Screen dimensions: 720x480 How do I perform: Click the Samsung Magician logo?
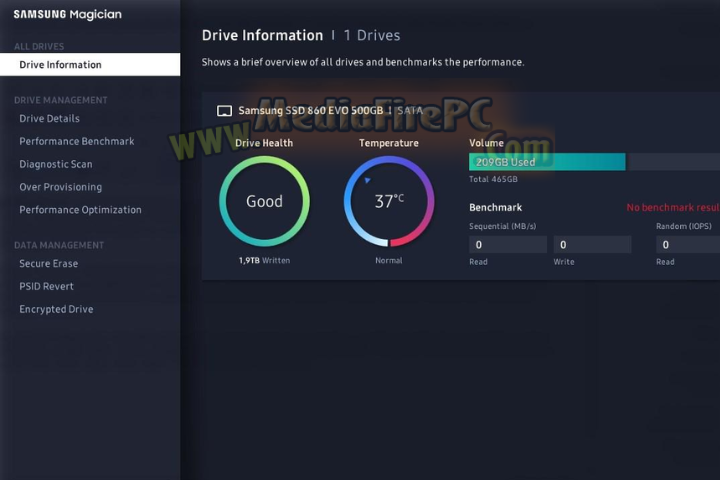click(68, 15)
